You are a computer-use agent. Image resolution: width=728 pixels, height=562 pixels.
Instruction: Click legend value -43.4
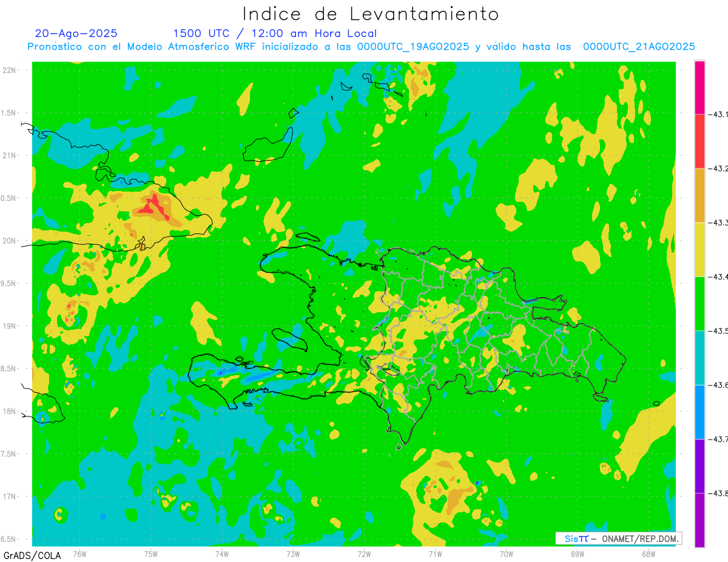pos(717,277)
